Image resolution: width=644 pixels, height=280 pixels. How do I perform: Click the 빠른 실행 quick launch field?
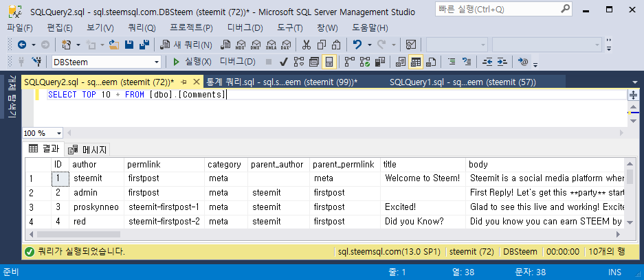(503, 9)
